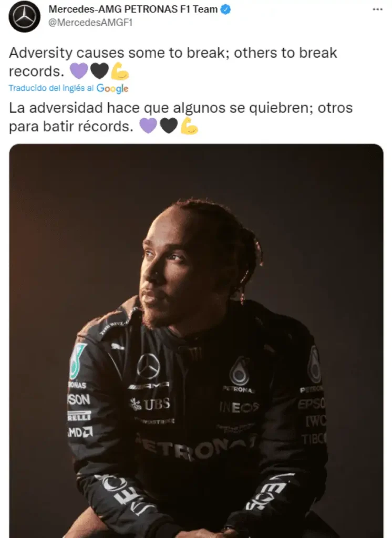Click black heart emoji after "récords."
The width and height of the screenshot is (392, 538).
click(x=169, y=126)
